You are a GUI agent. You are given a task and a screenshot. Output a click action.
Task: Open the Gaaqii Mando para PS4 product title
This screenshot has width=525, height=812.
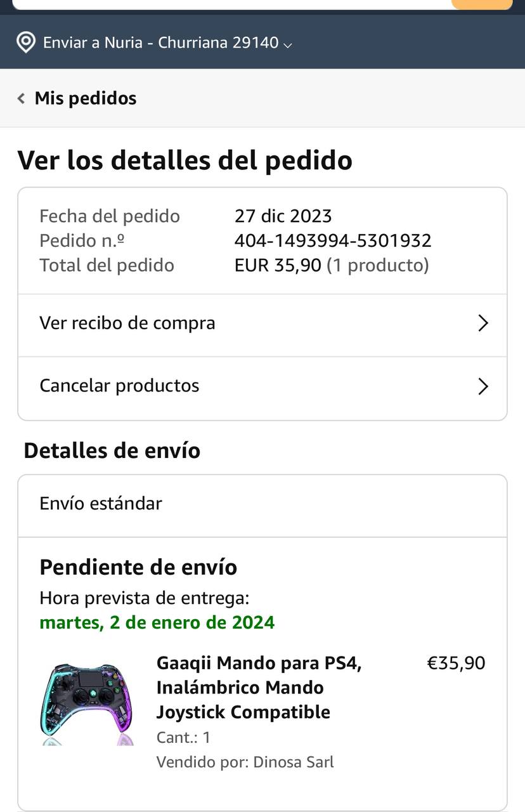[x=259, y=688]
